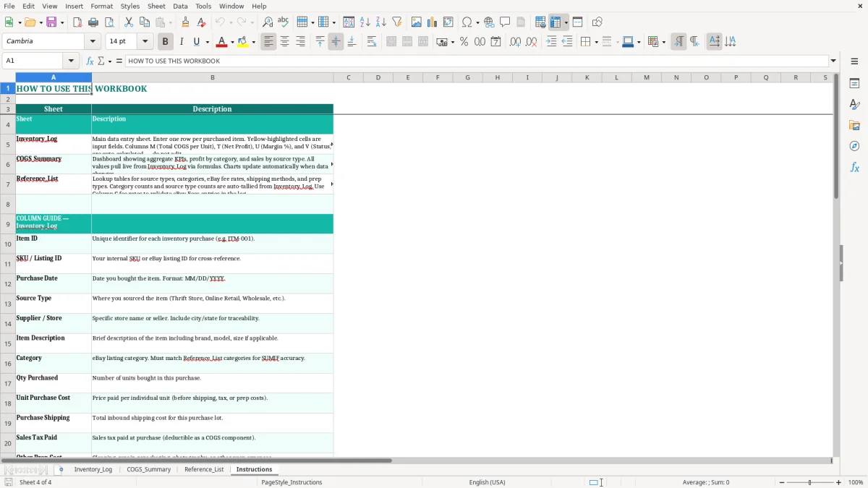Expand Name Box dropdown arrow
Viewport: 868px width, 488px height.
[72, 61]
